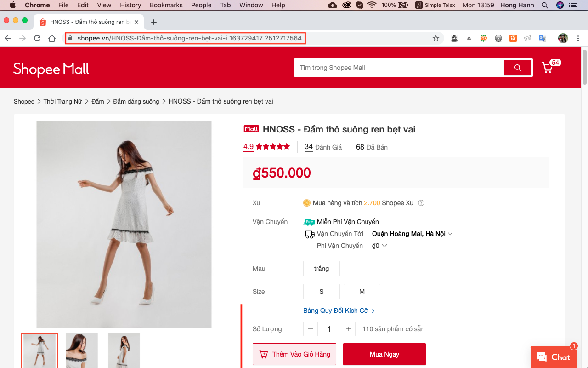Open Siri from the menu bar
Screen dimensions: 588x368
(560, 5)
